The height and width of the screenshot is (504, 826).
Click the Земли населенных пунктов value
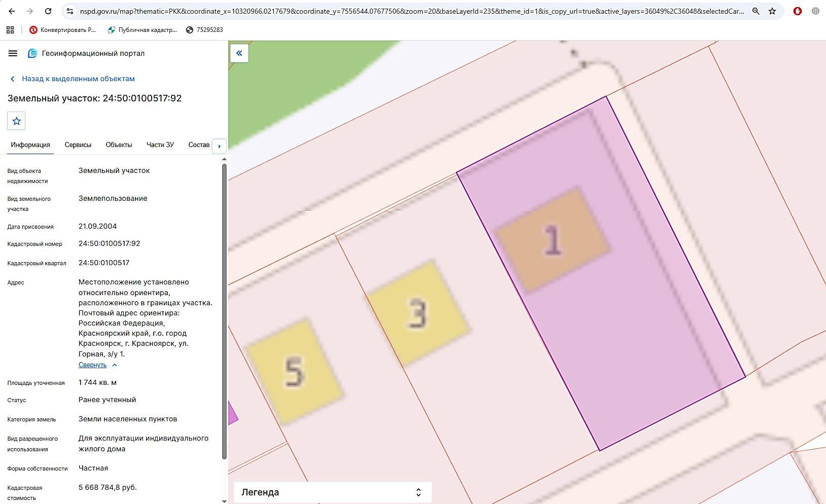[128, 419]
